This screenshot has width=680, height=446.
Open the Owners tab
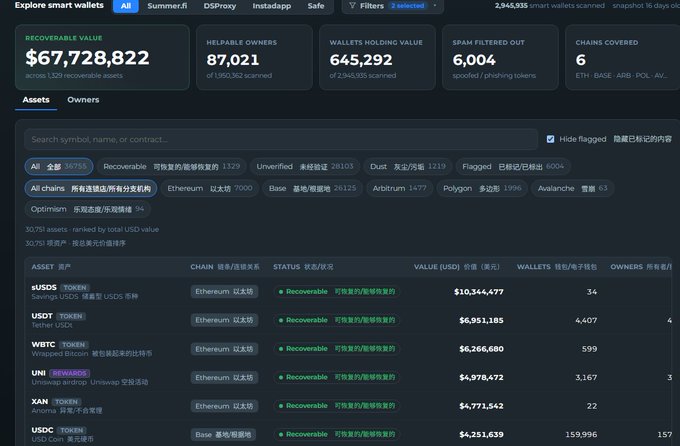click(83, 100)
